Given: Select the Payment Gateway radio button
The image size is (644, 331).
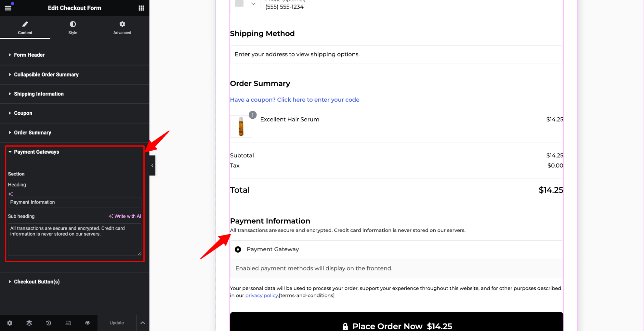Looking at the screenshot, I should (x=238, y=249).
